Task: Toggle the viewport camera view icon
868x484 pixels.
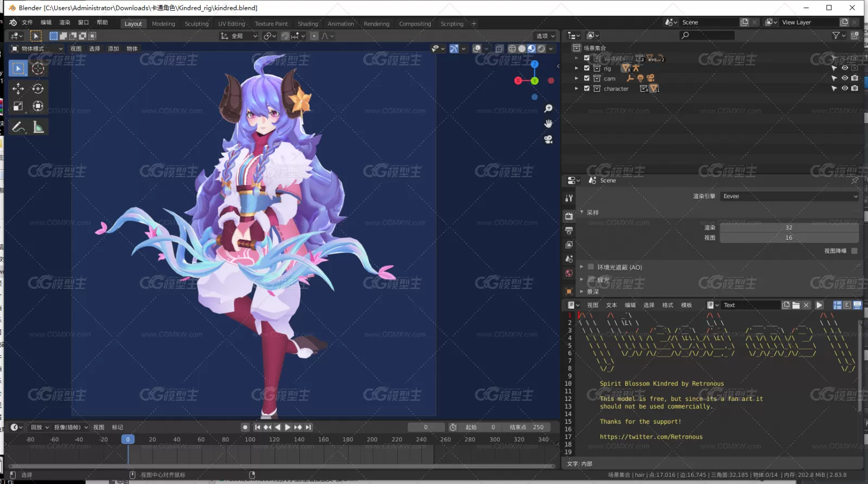Action: click(548, 139)
